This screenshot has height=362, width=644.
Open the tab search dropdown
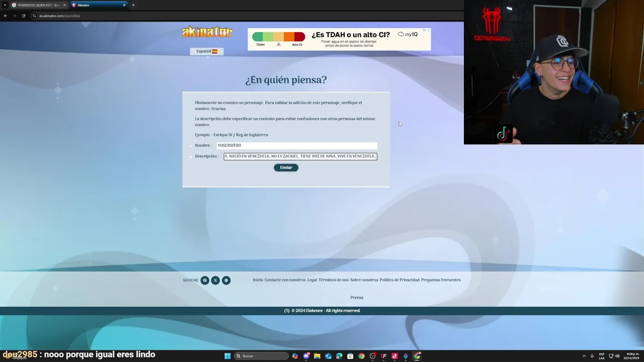5,5
